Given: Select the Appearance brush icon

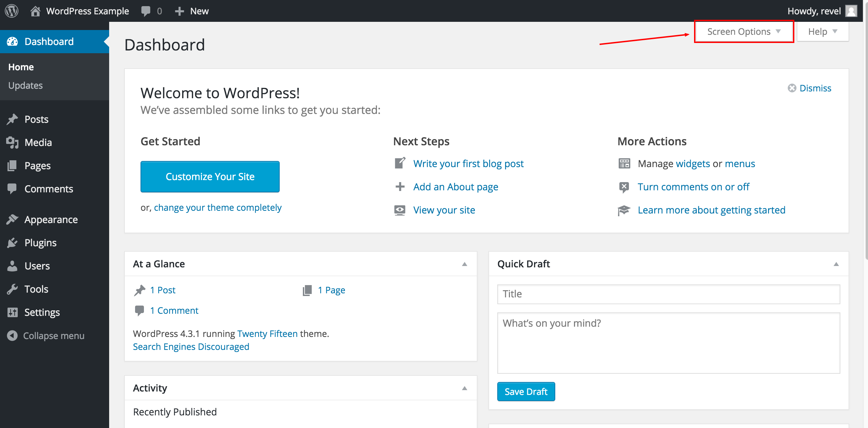Looking at the screenshot, I should point(12,219).
